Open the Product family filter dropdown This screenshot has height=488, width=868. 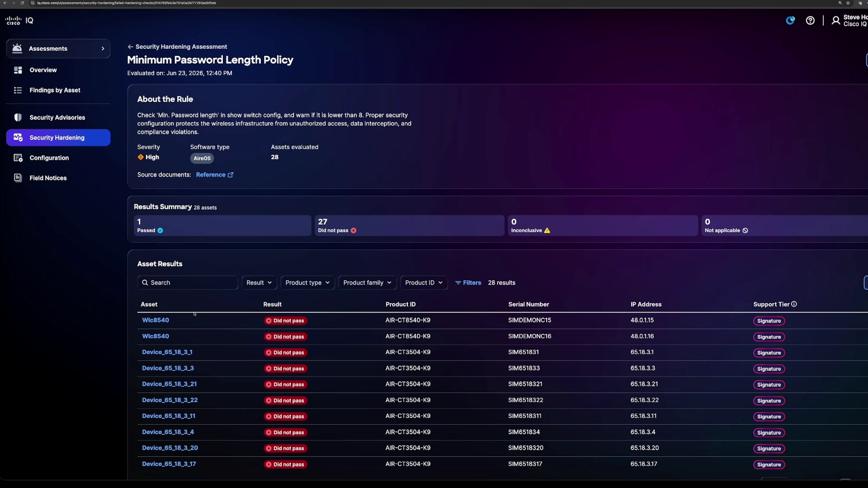pos(368,283)
